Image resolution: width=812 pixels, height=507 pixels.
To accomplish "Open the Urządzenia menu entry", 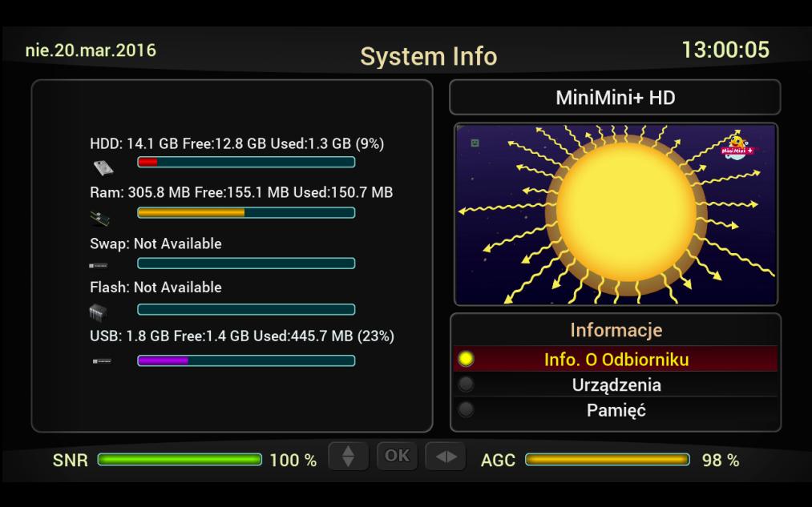I will (x=616, y=384).
